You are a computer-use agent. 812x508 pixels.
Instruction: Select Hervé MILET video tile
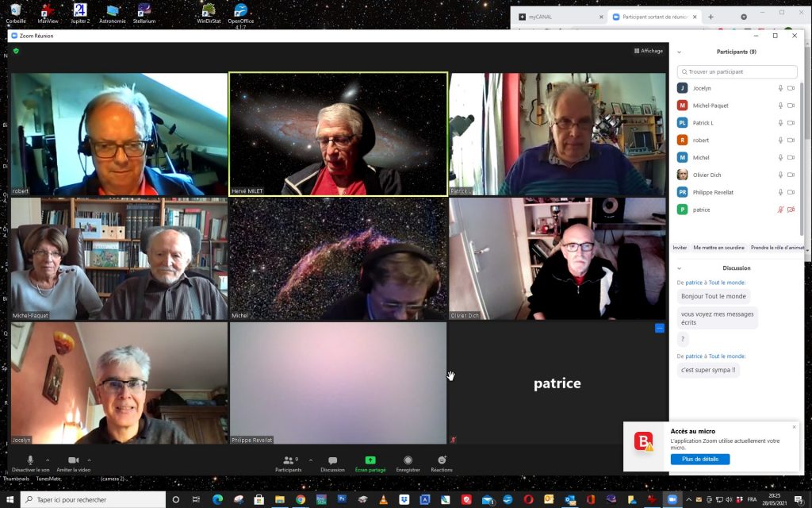pos(338,134)
